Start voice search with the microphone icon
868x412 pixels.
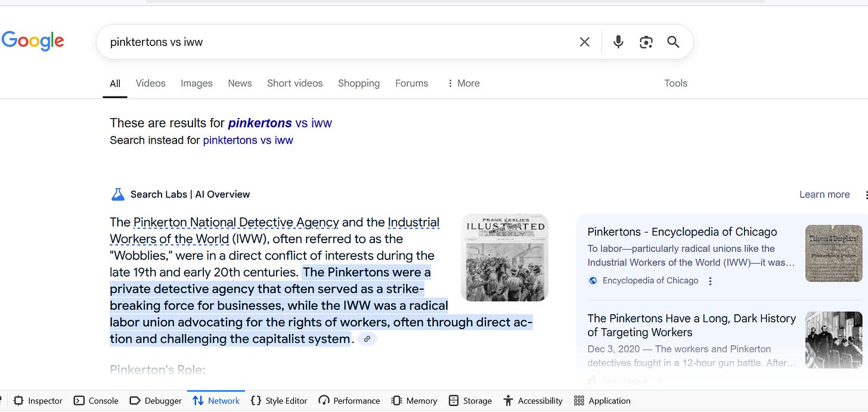point(618,42)
